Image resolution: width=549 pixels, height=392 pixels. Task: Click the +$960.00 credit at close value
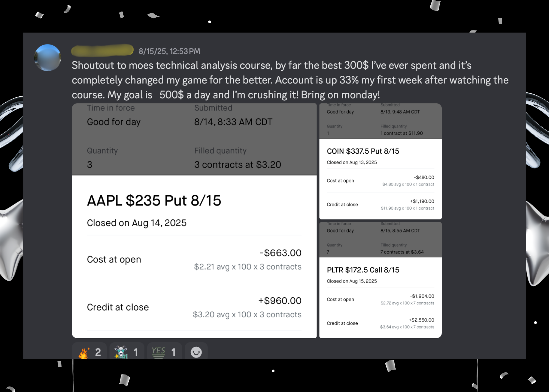point(280,301)
